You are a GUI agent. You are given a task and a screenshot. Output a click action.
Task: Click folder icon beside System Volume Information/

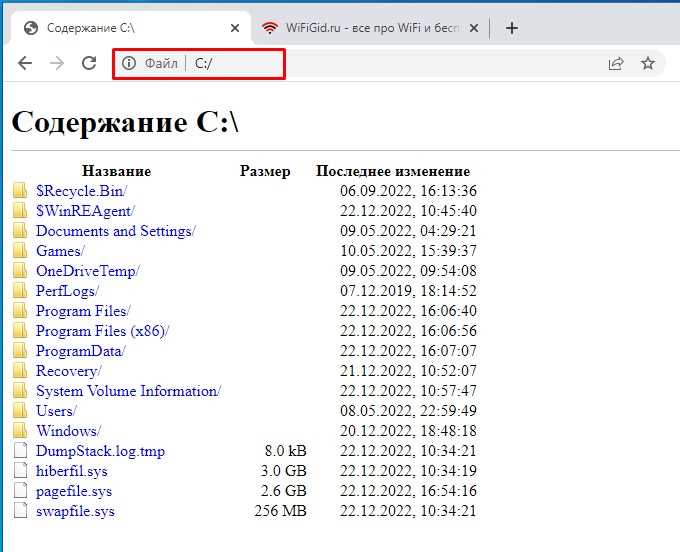pyautogui.click(x=20, y=390)
